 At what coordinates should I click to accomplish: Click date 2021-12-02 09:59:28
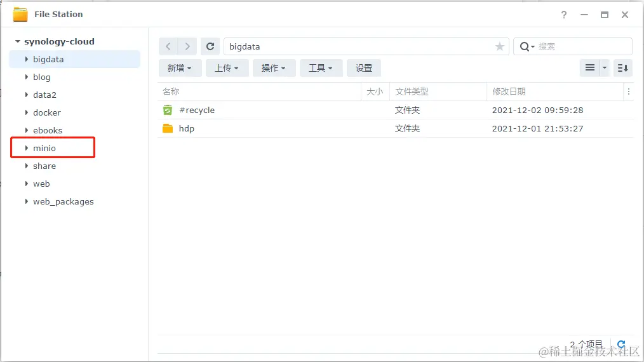[x=538, y=110]
